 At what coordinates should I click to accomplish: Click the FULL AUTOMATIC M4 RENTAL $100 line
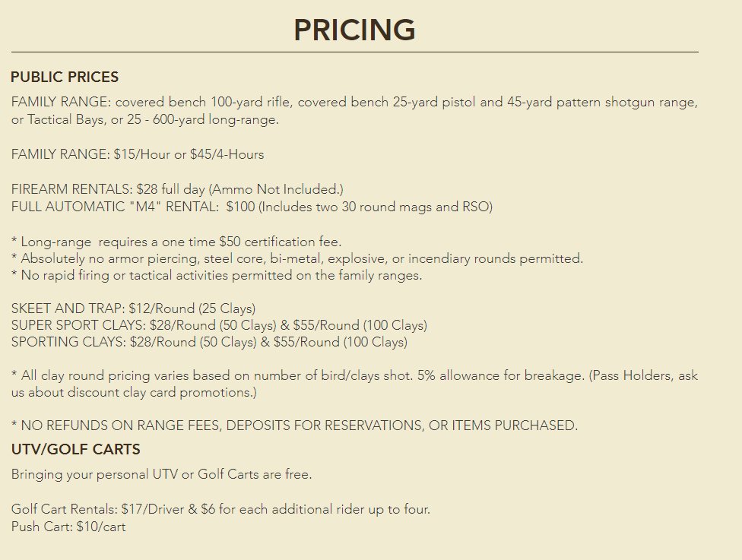252,207
